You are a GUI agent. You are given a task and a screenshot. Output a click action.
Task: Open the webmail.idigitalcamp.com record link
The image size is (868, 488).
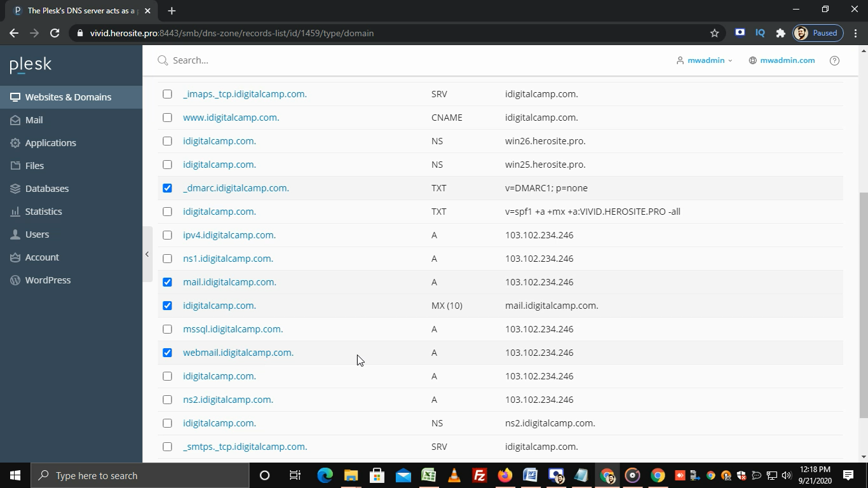point(238,353)
